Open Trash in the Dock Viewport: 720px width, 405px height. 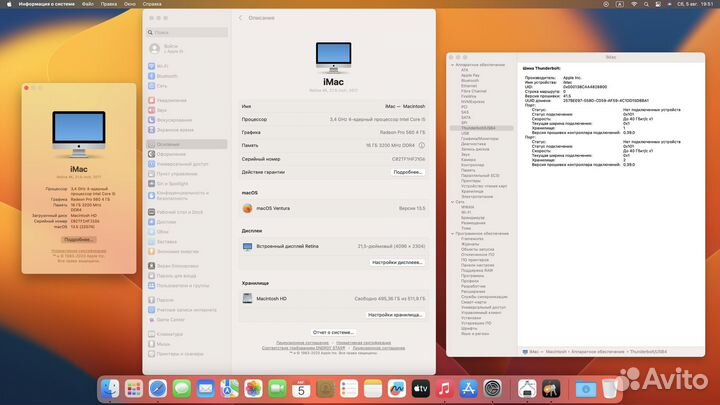609,389
